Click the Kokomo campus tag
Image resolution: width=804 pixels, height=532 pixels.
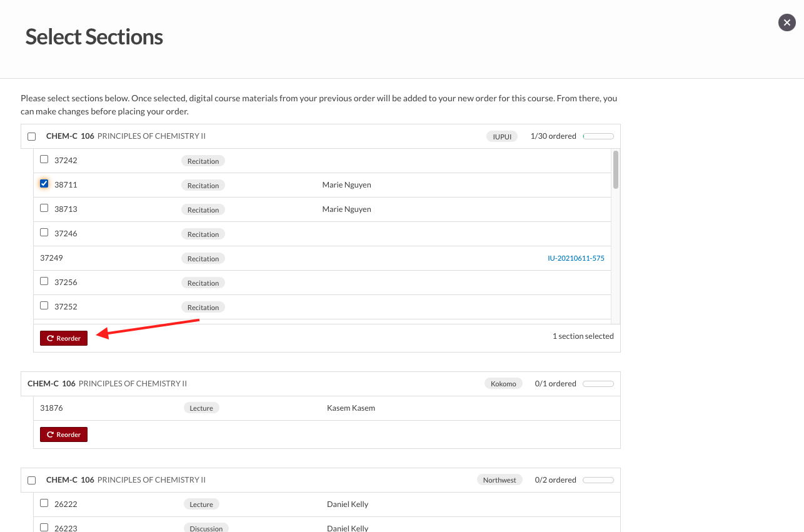coord(503,383)
